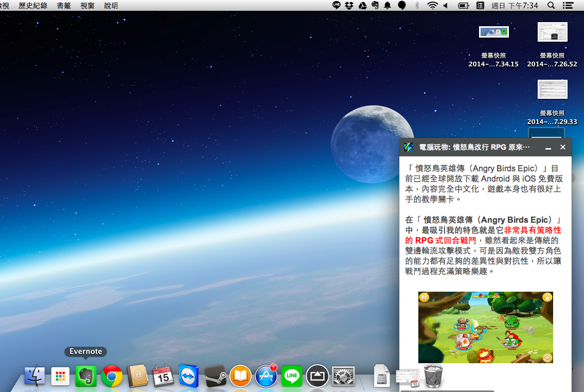Click the 電腦玩物 panel favicon in the title bar
The width and height of the screenshot is (584, 392).
coord(408,148)
